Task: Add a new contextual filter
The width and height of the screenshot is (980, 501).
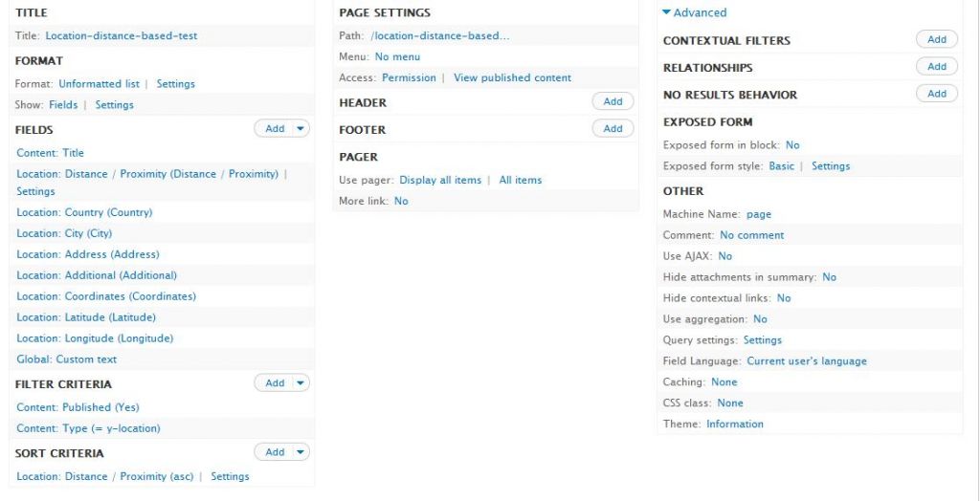Action: [936, 39]
